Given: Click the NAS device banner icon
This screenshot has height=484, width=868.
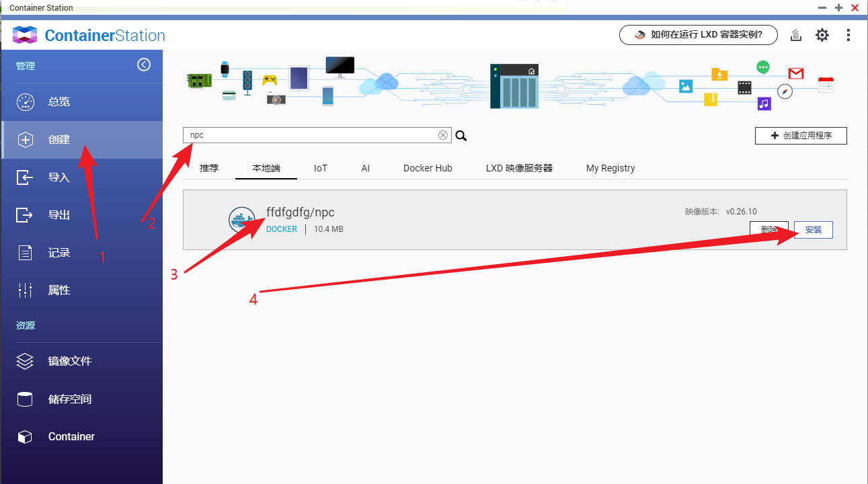Looking at the screenshot, I should pyautogui.click(x=514, y=86).
